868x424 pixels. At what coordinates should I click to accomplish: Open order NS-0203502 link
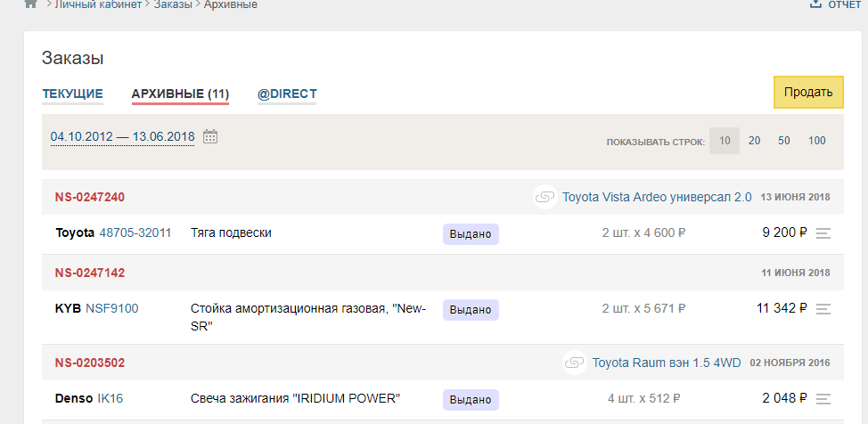pos(89,363)
